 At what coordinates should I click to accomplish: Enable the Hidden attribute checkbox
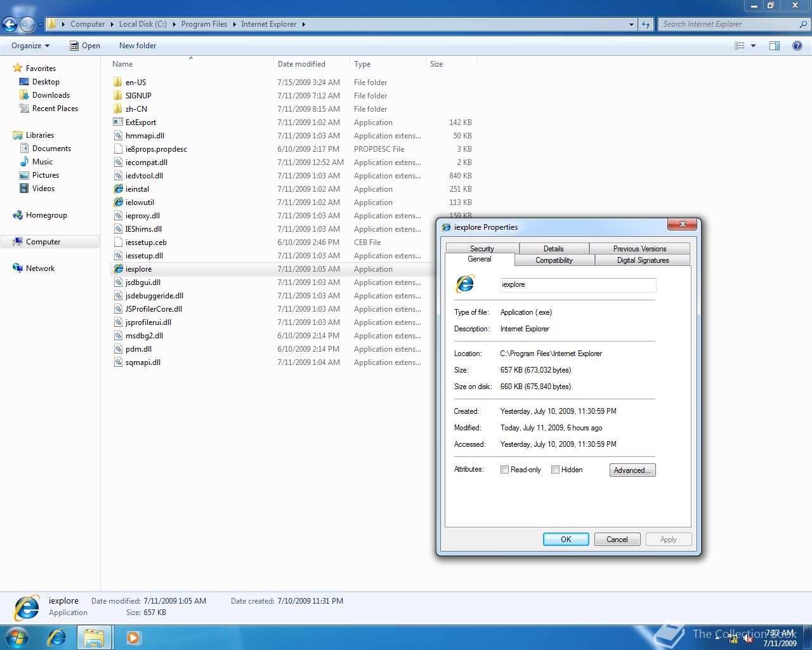point(555,470)
